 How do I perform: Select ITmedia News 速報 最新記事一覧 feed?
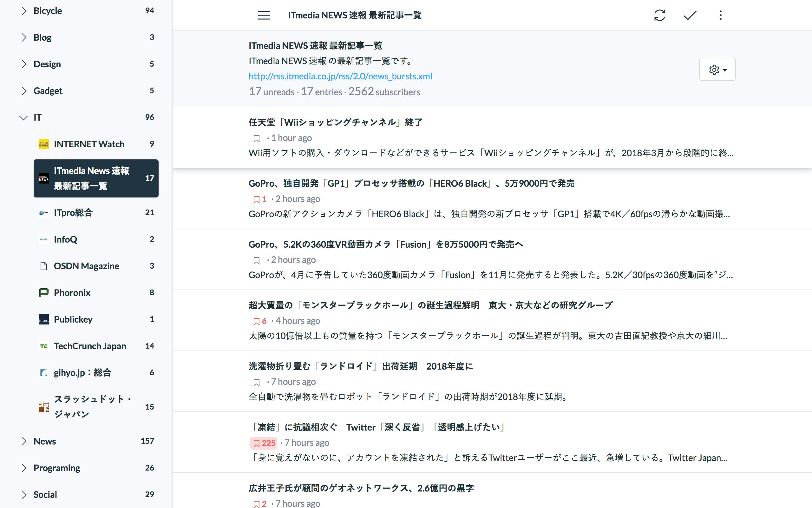[x=96, y=178]
